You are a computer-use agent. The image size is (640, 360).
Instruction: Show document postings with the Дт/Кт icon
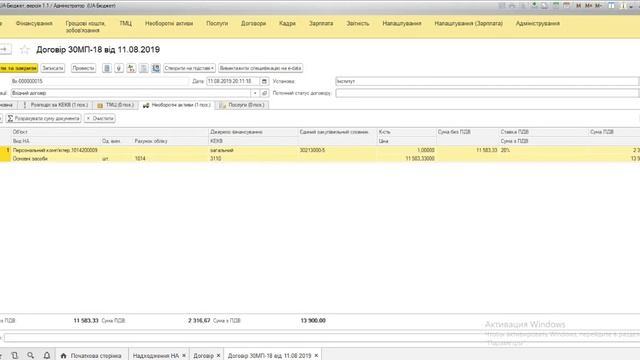(131, 68)
